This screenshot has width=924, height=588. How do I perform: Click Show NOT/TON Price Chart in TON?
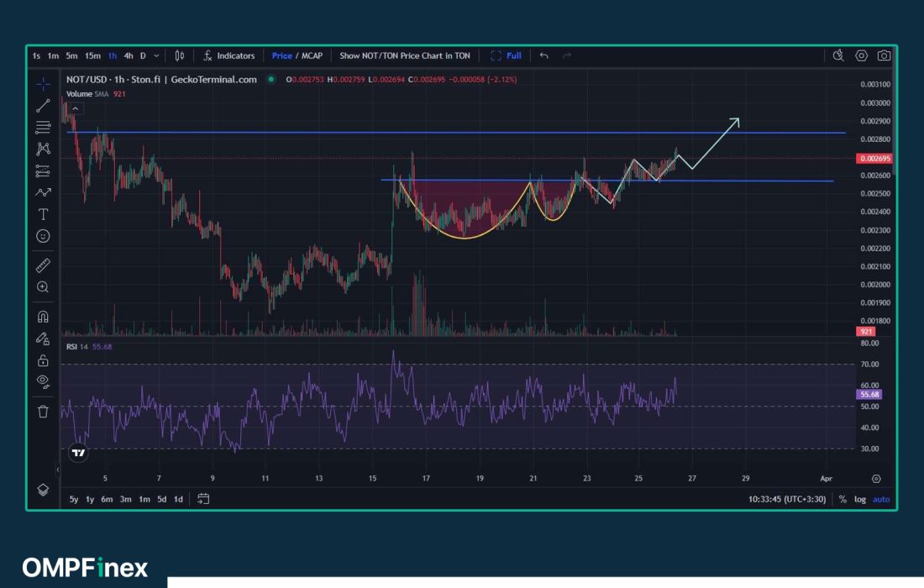click(x=404, y=55)
